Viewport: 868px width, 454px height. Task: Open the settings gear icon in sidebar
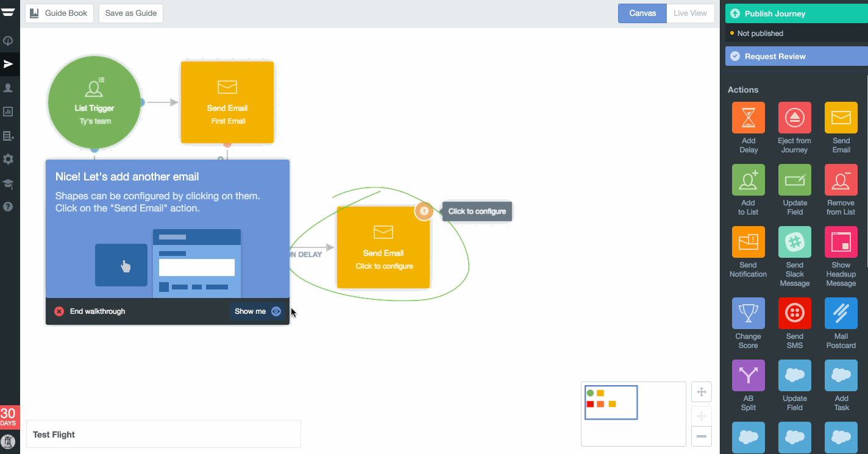(x=8, y=159)
